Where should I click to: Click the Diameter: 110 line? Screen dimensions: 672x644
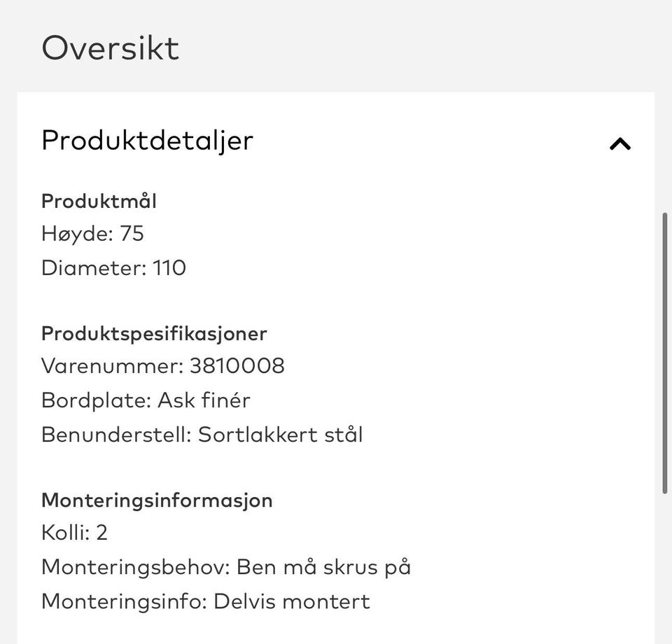[x=113, y=268]
